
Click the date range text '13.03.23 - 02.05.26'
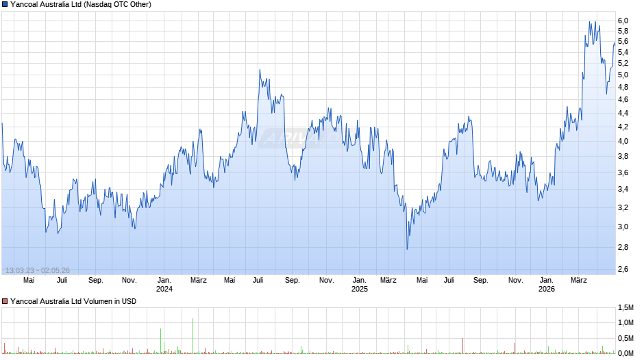point(38,270)
